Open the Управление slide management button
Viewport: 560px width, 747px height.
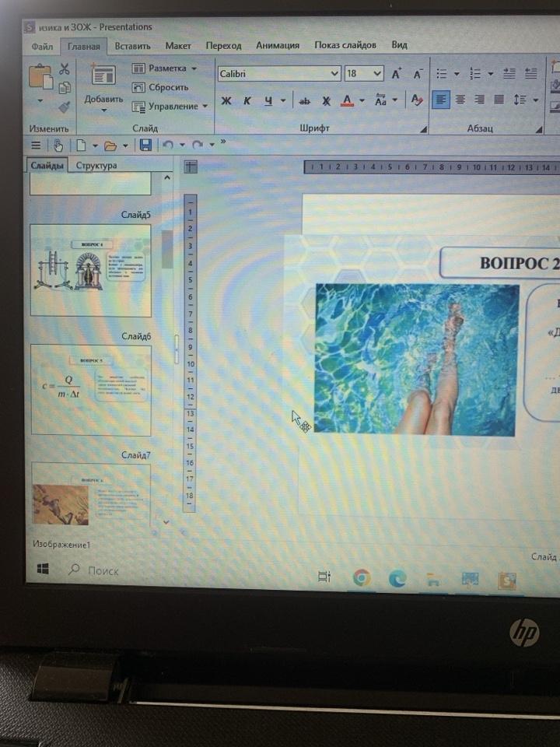pos(173,106)
